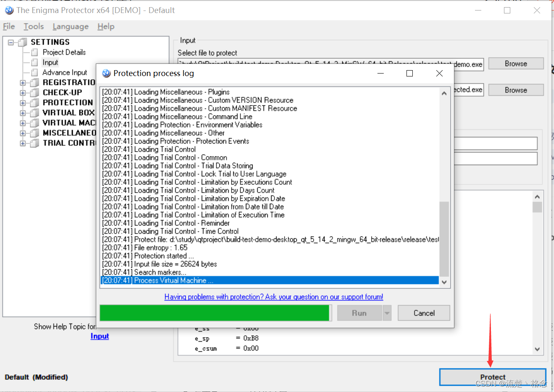Expand the PROTECTION tree node
554x392 pixels.
(x=23, y=103)
